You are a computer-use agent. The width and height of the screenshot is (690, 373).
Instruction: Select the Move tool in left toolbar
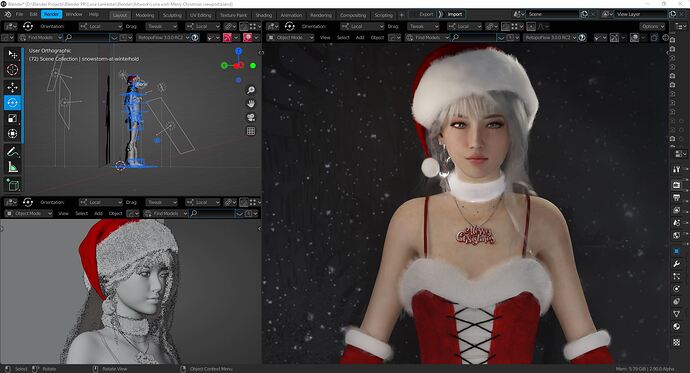coord(12,87)
